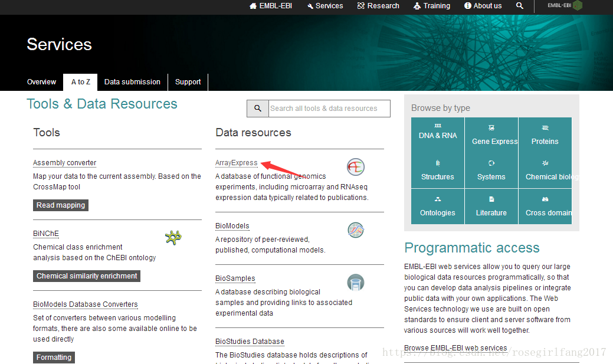Click the Browse by type heading

[441, 108]
